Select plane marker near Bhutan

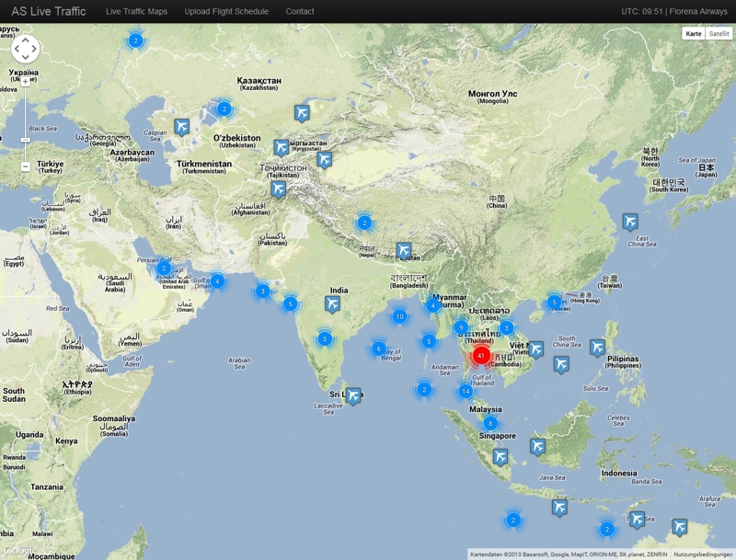click(x=404, y=250)
